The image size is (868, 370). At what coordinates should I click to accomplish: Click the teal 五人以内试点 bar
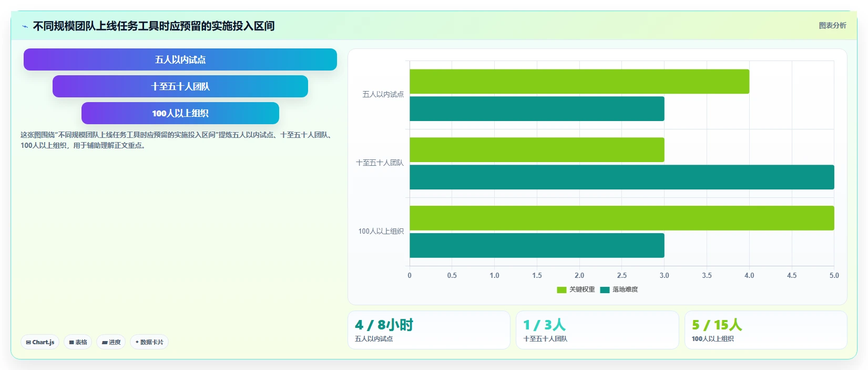tap(537, 109)
